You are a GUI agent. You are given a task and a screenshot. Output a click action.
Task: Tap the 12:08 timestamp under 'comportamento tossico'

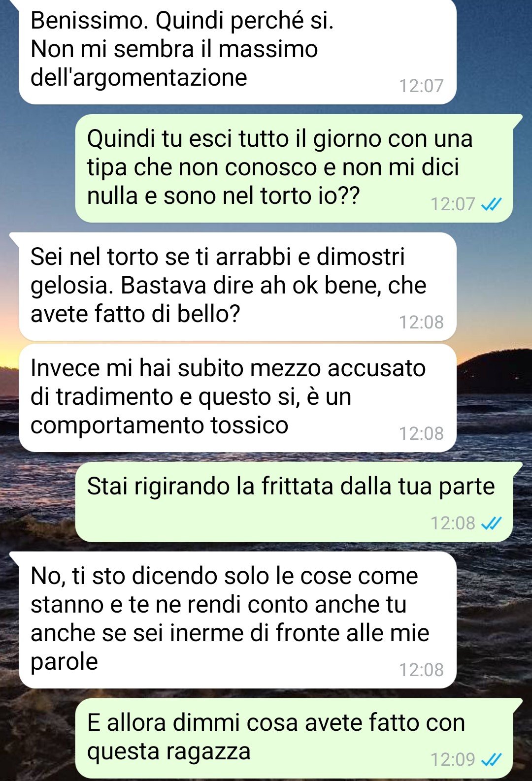421,433
